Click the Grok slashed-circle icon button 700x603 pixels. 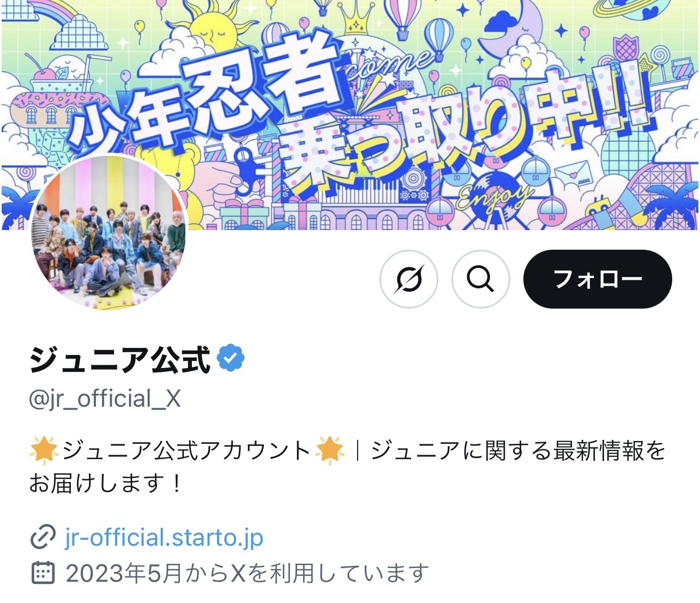[x=409, y=279]
